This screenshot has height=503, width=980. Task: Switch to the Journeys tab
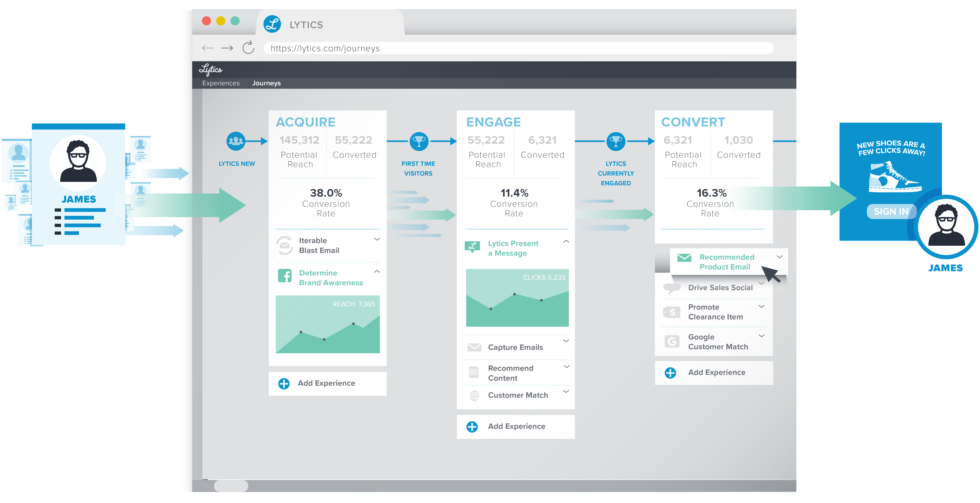(266, 83)
